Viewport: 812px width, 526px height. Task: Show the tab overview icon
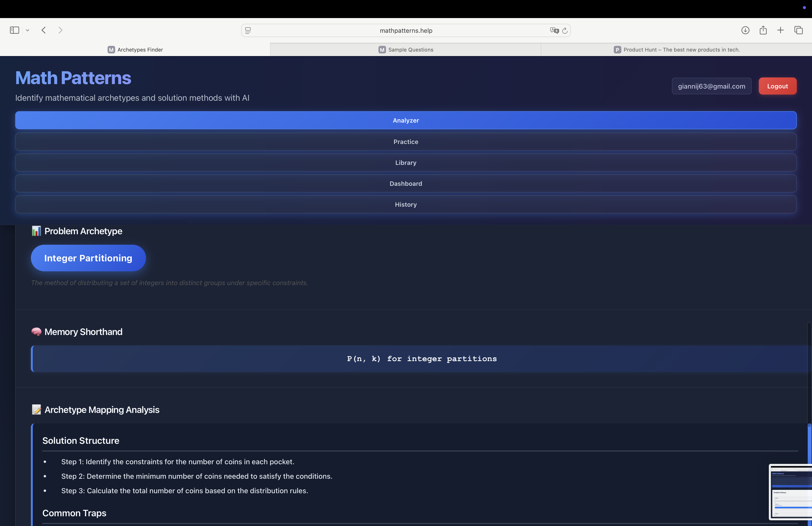coord(798,30)
